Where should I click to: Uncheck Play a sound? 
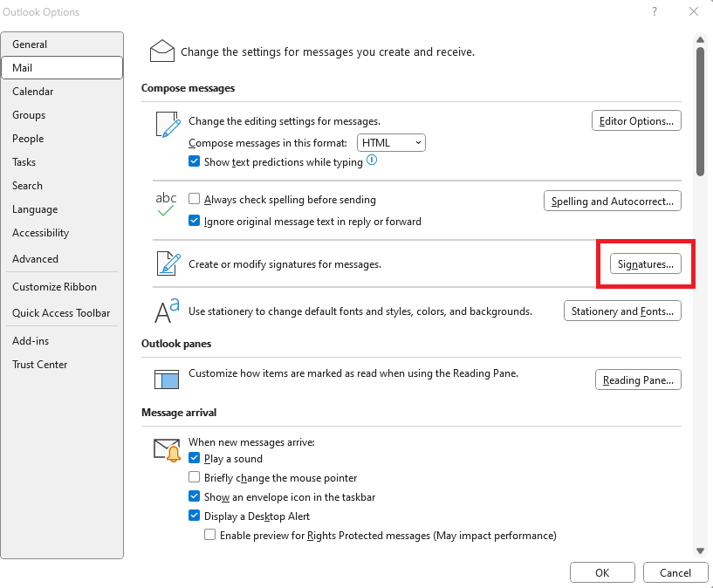(194, 458)
